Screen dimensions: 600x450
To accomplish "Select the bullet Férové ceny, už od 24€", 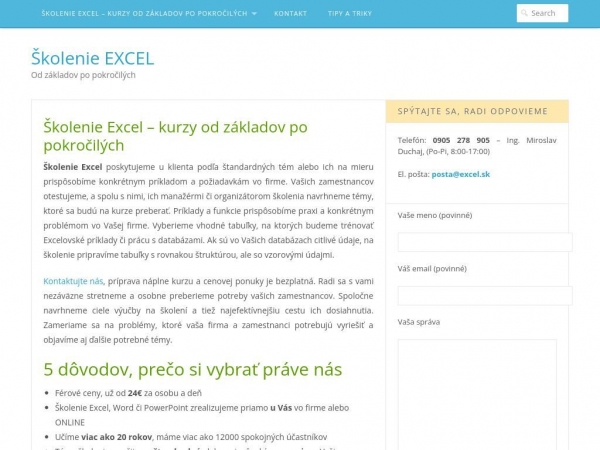I will click(x=128, y=393).
